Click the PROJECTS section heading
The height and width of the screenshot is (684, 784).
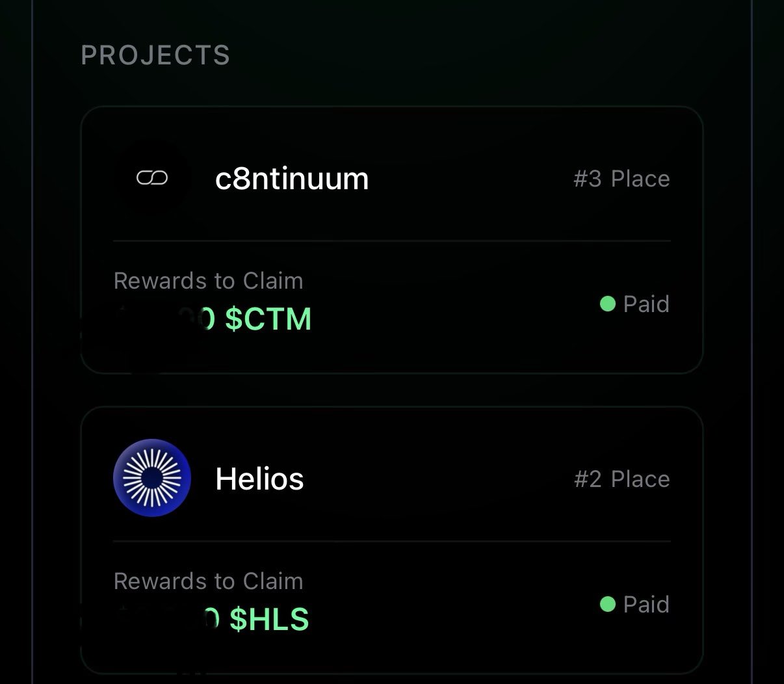click(x=155, y=55)
